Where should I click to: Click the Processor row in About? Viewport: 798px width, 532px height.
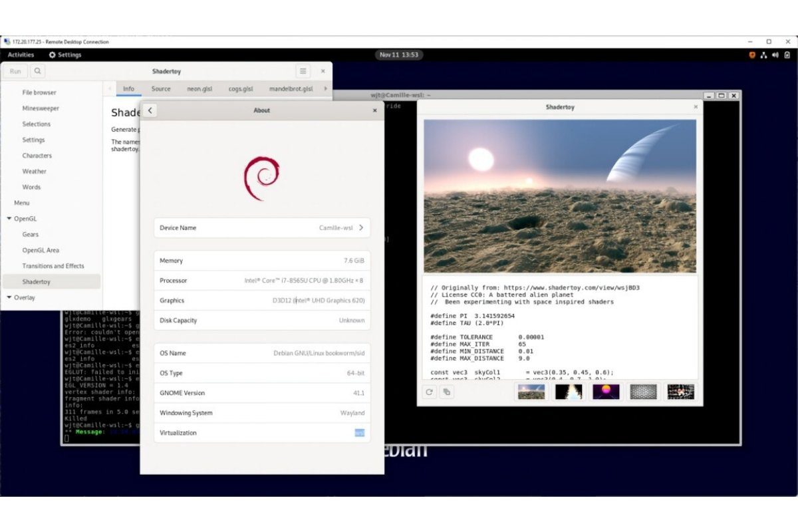click(262, 281)
